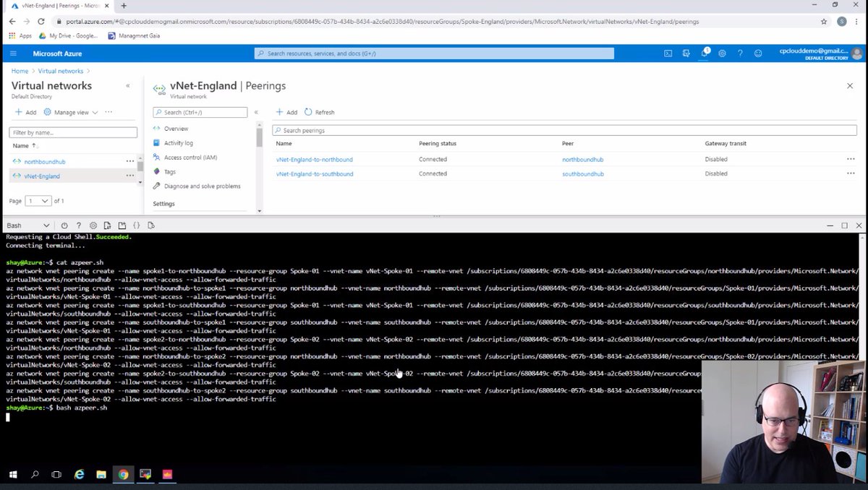This screenshot has width=868, height=490.
Task: Open Overview in the resource menu
Action: click(x=176, y=129)
